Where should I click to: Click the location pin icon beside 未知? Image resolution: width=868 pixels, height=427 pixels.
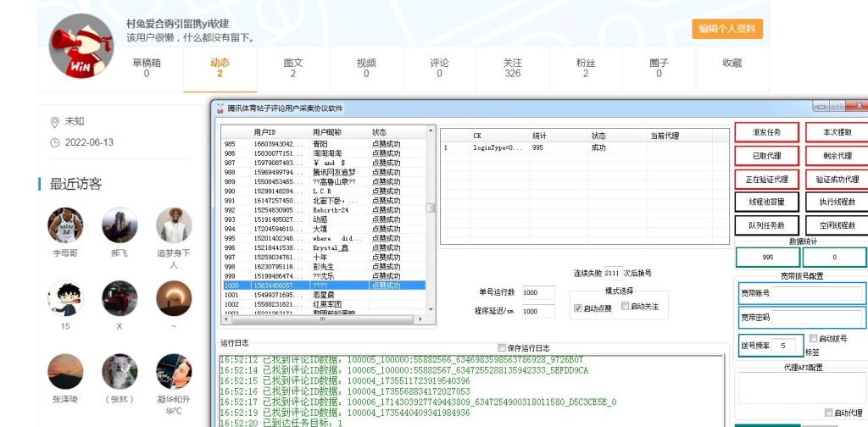tap(55, 121)
